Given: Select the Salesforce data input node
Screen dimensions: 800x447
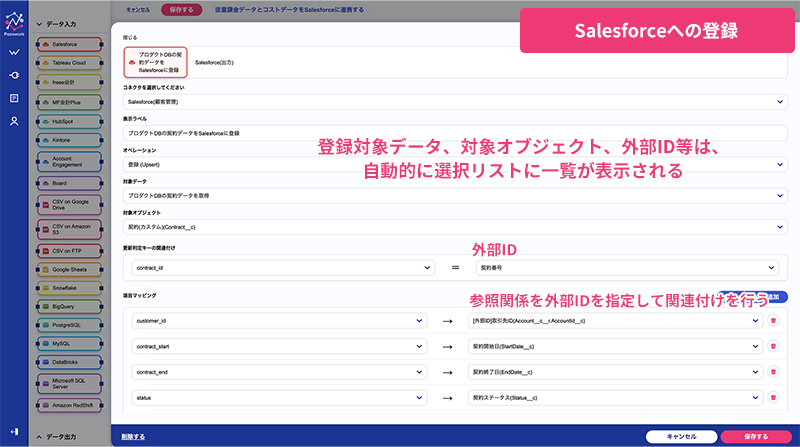Looking at the screenshot, I should (x=69, y=44).
